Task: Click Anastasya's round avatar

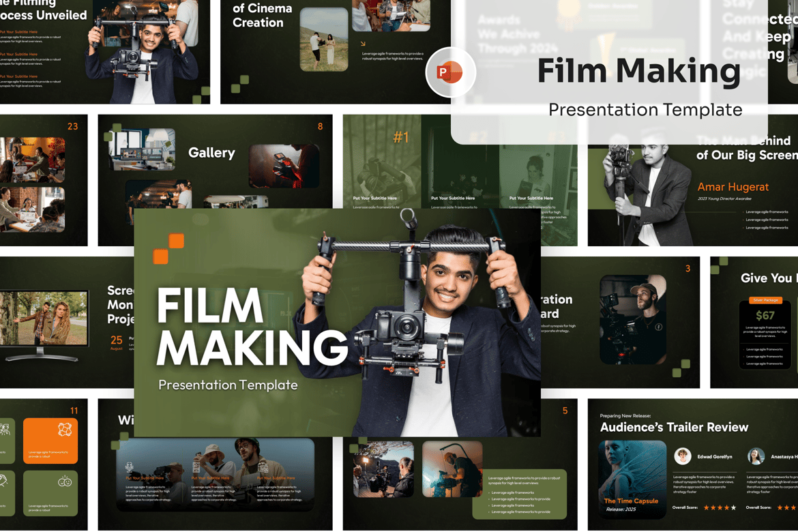Action: point(756,456)
